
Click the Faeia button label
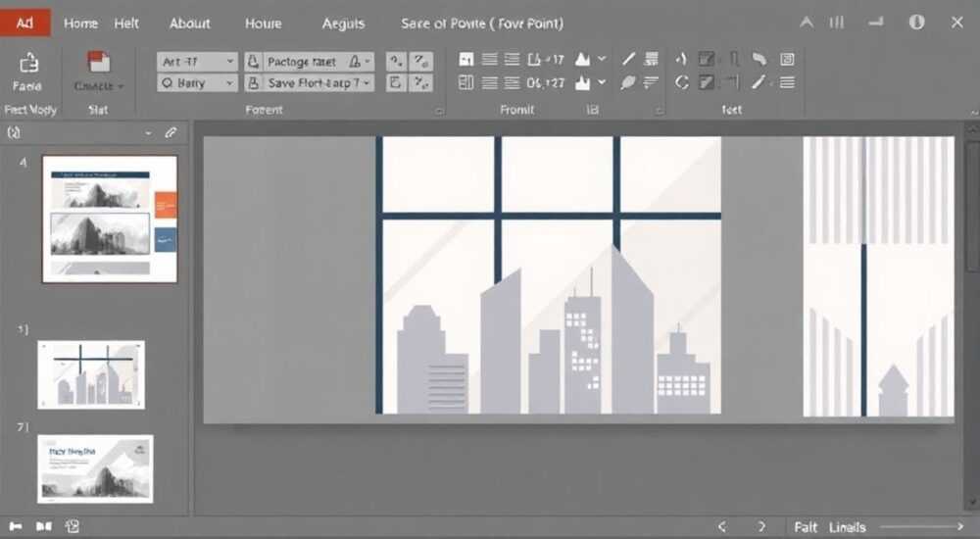26,86
